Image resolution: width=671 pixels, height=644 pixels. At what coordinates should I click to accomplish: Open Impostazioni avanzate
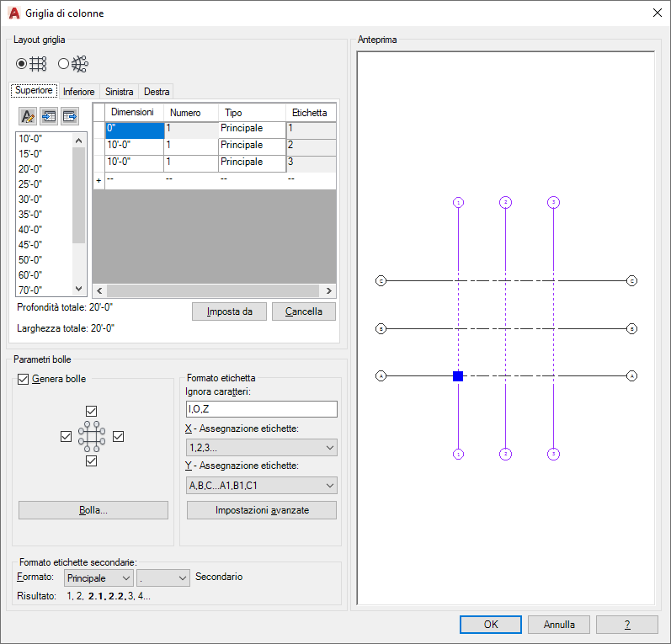click(x=262, y=510)
